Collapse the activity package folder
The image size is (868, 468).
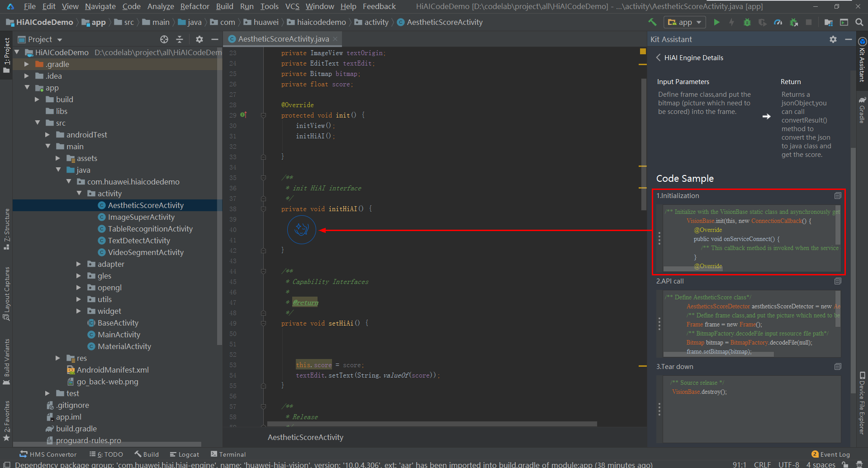tap(79, 194)
